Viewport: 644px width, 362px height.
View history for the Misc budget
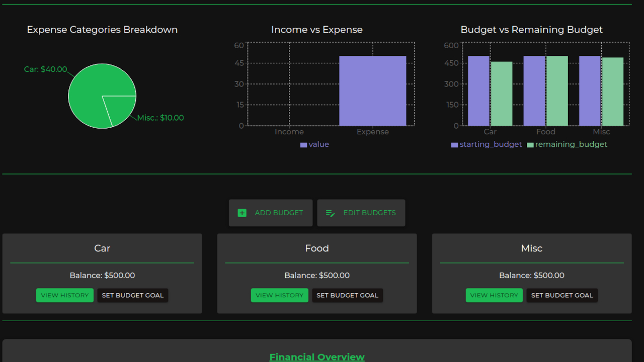494,295
